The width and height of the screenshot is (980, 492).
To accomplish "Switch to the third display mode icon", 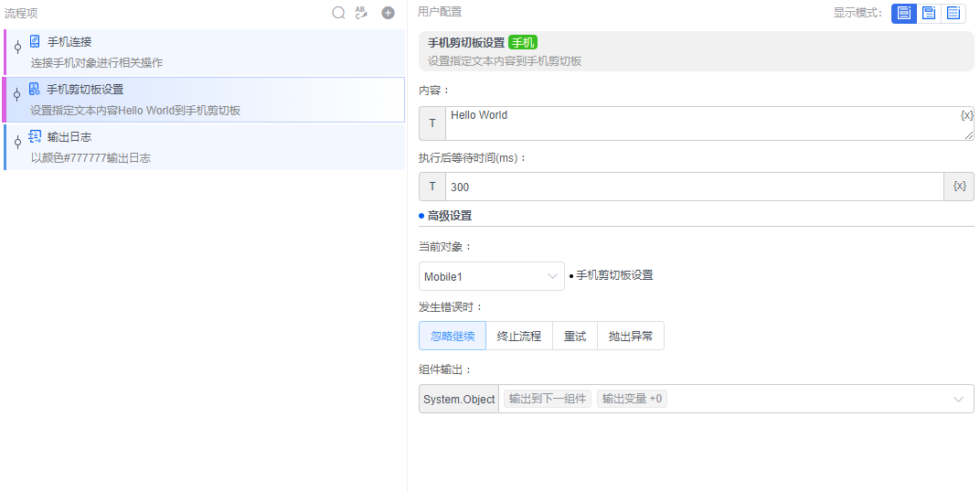I will [x=953, y=13].
